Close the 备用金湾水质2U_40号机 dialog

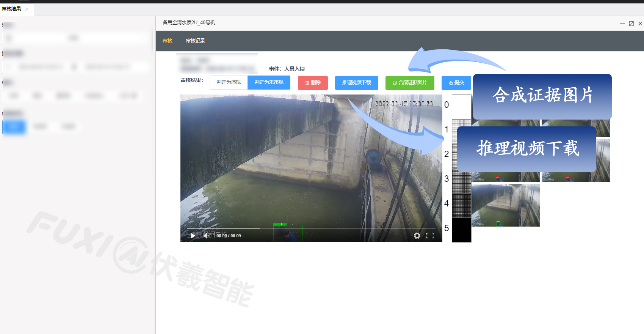640,24
